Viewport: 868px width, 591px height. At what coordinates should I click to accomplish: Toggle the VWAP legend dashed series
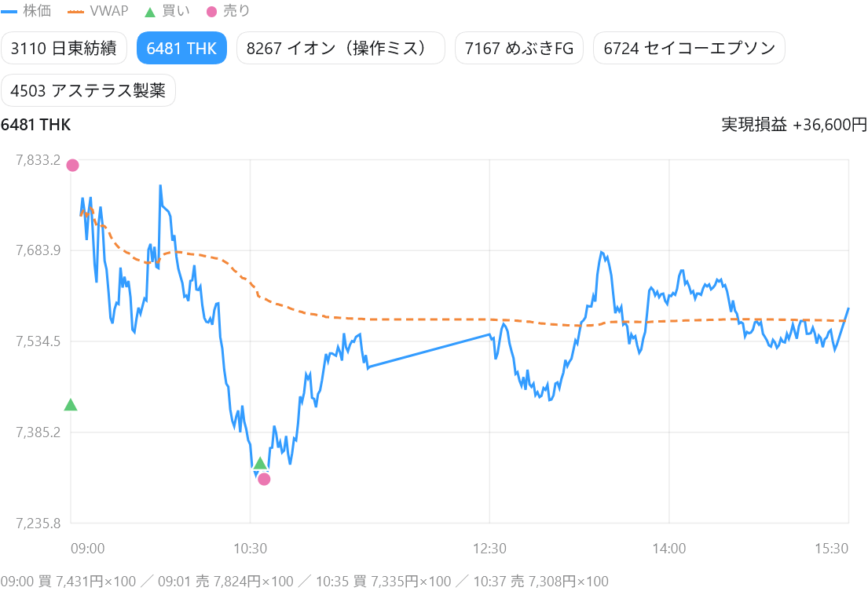click(x=98, y=10)
